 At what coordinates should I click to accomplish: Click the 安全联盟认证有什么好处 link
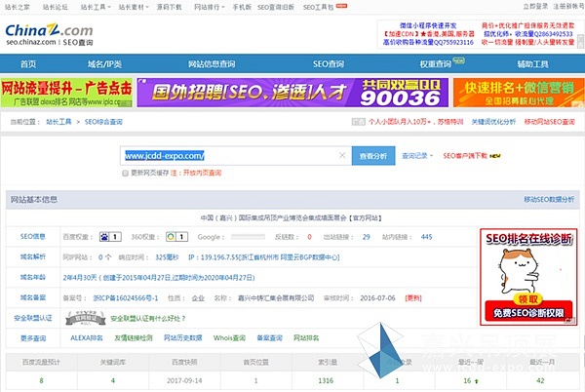(x=148, y=319)
